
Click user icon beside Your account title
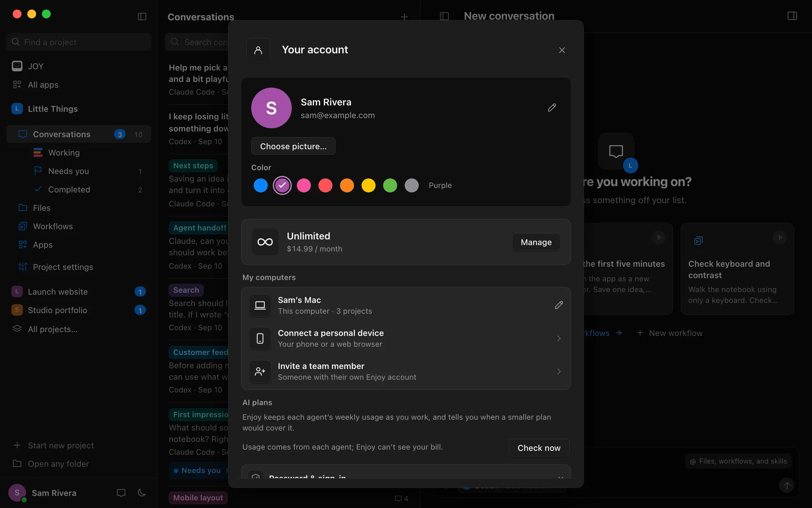(258, 50)
